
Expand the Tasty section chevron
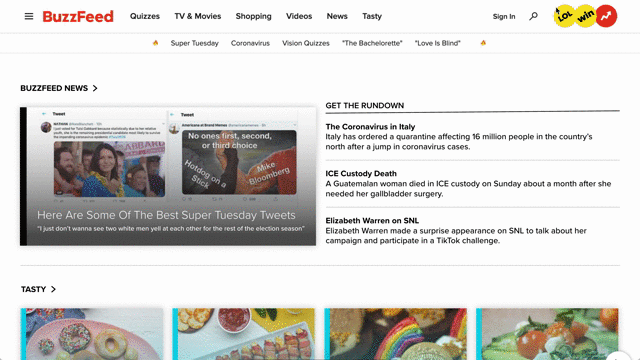click(x=53, y=289)
